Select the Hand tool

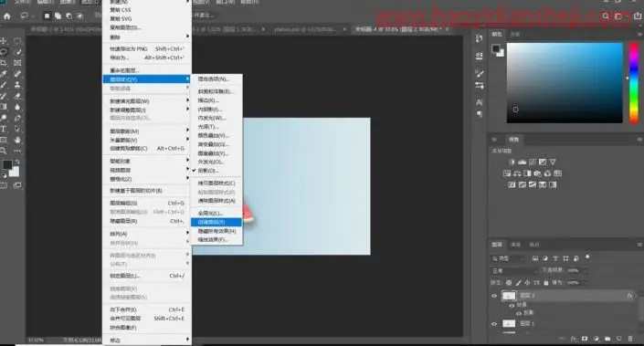17,140
